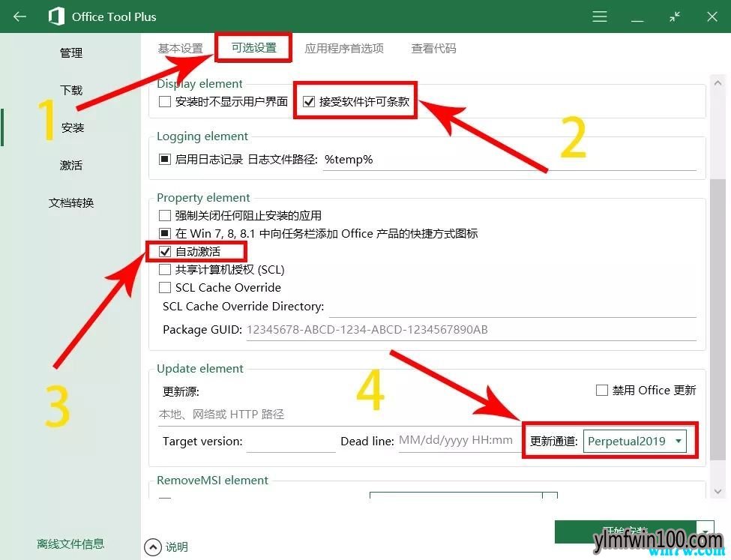Click the 开始安装 button
Screen dimensions: 731x560
(x=625, y=532)
